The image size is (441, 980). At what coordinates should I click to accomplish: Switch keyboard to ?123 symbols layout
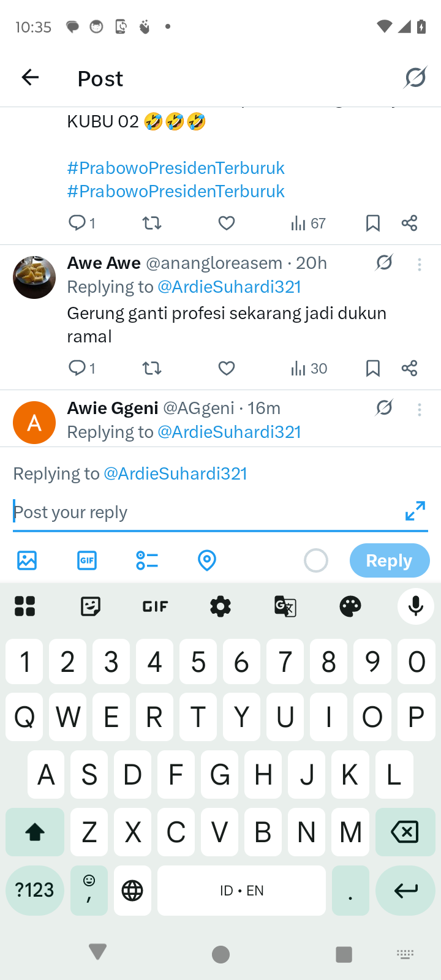35,890
